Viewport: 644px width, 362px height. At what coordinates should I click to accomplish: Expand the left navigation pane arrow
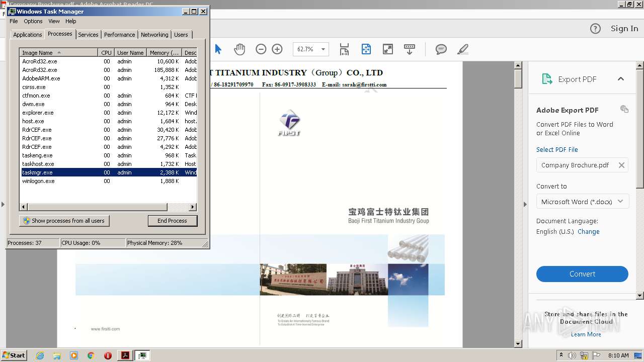click(x=3, y=204)
